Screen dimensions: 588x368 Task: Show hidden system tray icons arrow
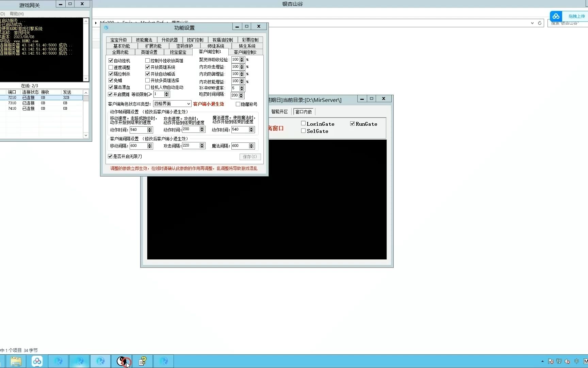(542, 361)
